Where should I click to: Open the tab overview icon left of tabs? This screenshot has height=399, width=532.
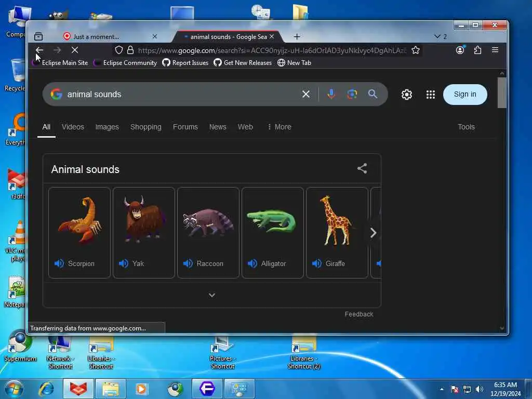[38, 36]
